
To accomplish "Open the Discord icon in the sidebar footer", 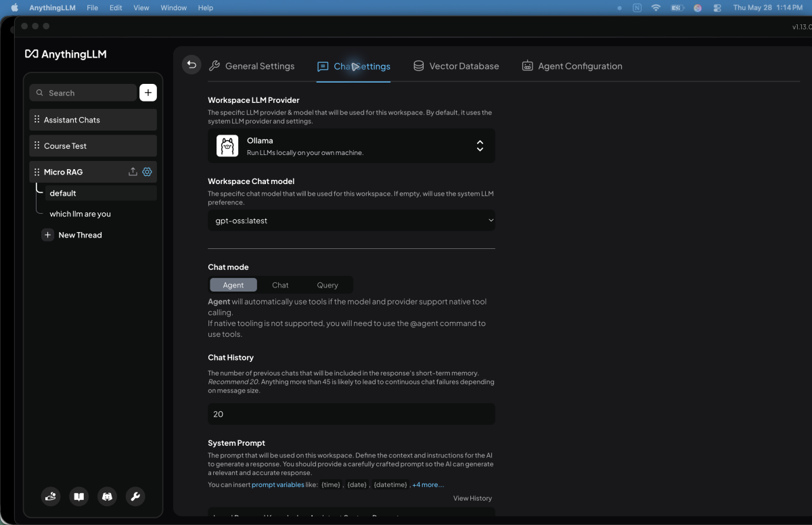I will tap(107, 497).
